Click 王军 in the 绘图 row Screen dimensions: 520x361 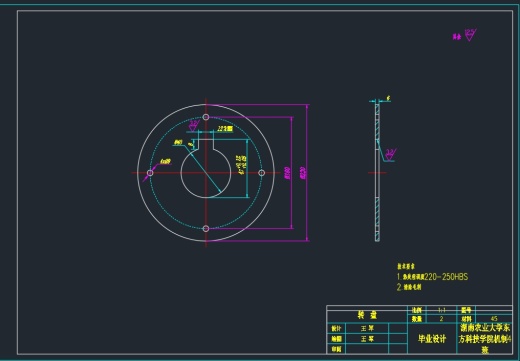367,339
